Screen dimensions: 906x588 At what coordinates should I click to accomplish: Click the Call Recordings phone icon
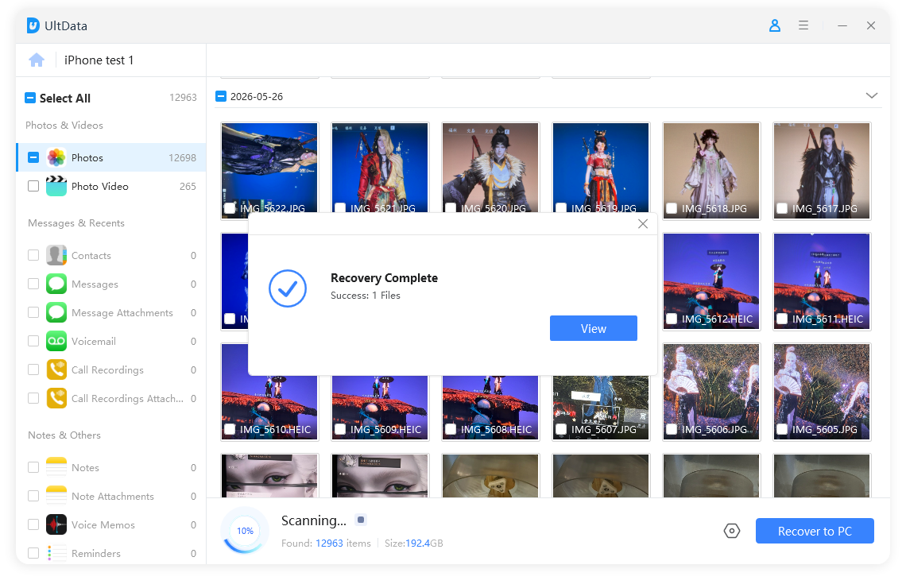[x=56, y=369]
